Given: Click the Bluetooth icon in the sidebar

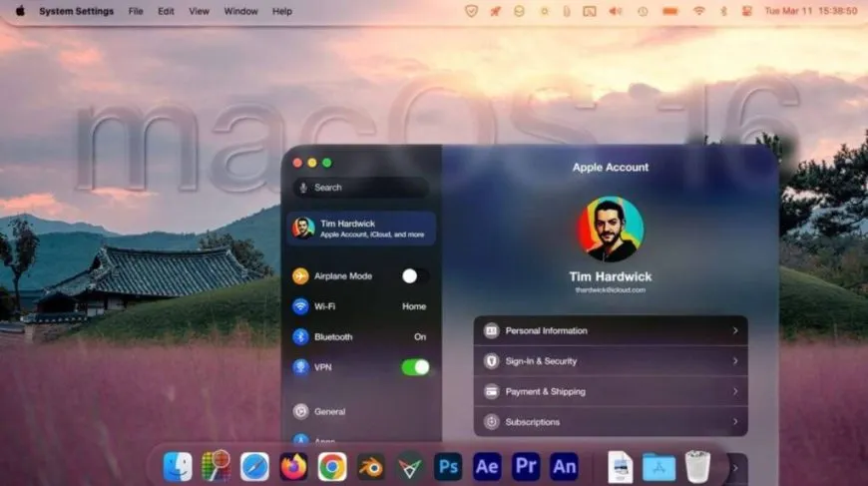Looking at the screenshot, I should [300, 336].
